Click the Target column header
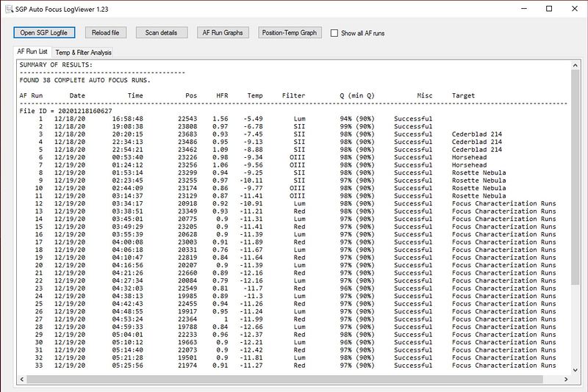This screenshot has height=392, width=588. [463, 95]
